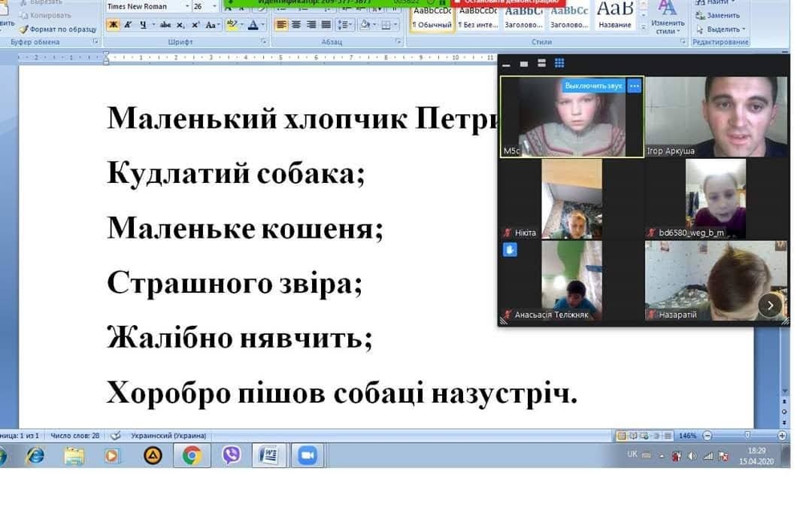Viewport: 812px width, 508px height.
Task: Select Нікіта video tile
Action: [x=571, y=199]
